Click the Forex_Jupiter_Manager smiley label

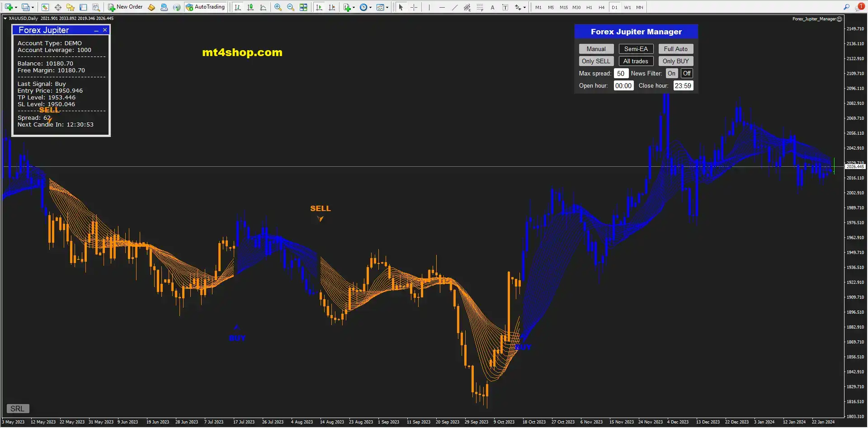(817, 19)
